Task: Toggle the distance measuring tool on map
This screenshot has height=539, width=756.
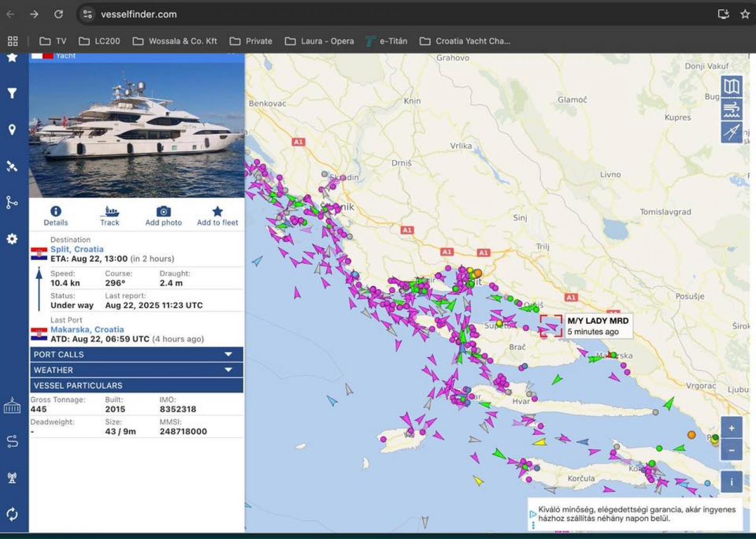Action: (x=731, y=132)
